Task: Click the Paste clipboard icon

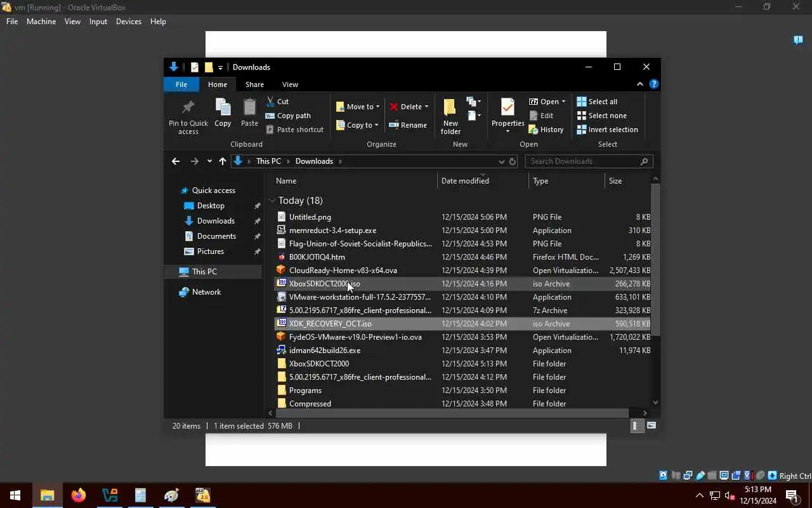Action: (249, 107)
